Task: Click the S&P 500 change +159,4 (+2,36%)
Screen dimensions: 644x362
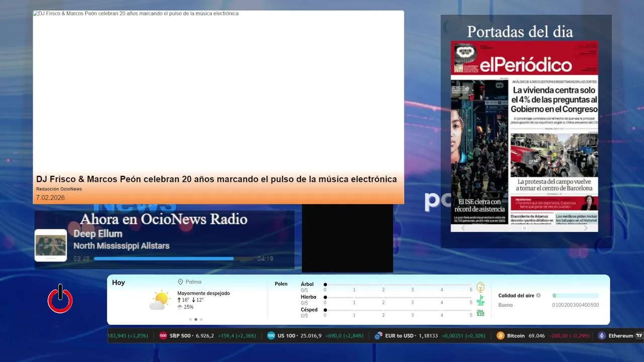Action: tap(236, 336)
